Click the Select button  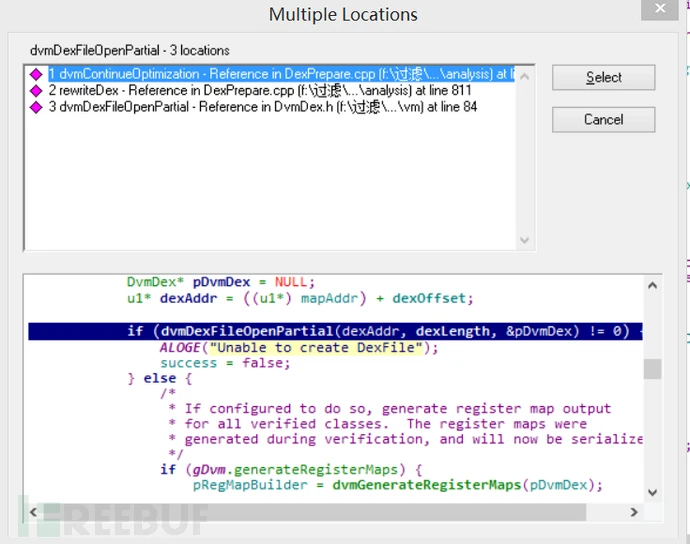603,77
